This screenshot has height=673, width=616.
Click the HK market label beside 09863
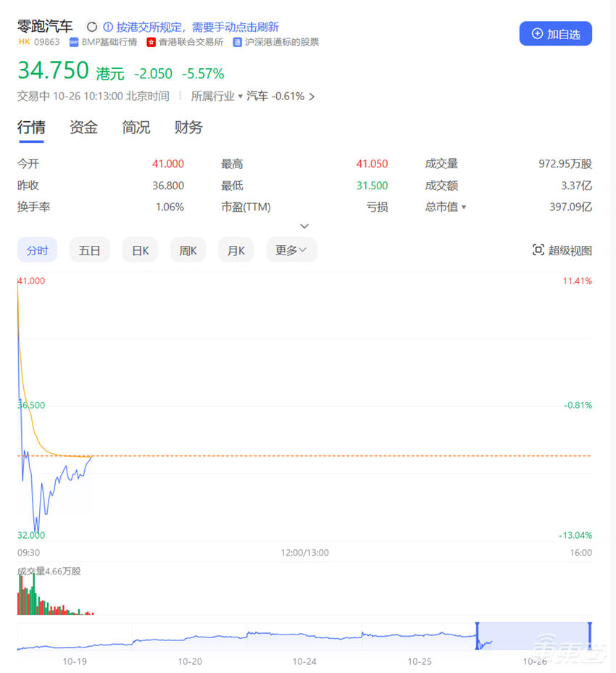tap(23, 41)
